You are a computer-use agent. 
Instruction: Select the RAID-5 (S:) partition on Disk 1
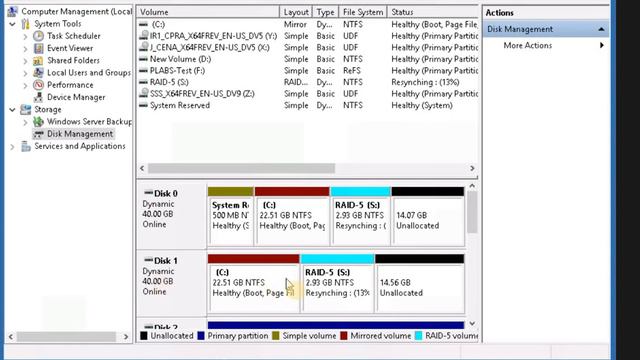337,284
